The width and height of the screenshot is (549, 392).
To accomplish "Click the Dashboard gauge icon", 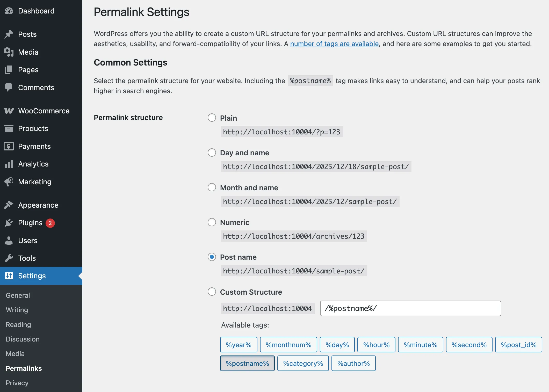I will 9,11.
